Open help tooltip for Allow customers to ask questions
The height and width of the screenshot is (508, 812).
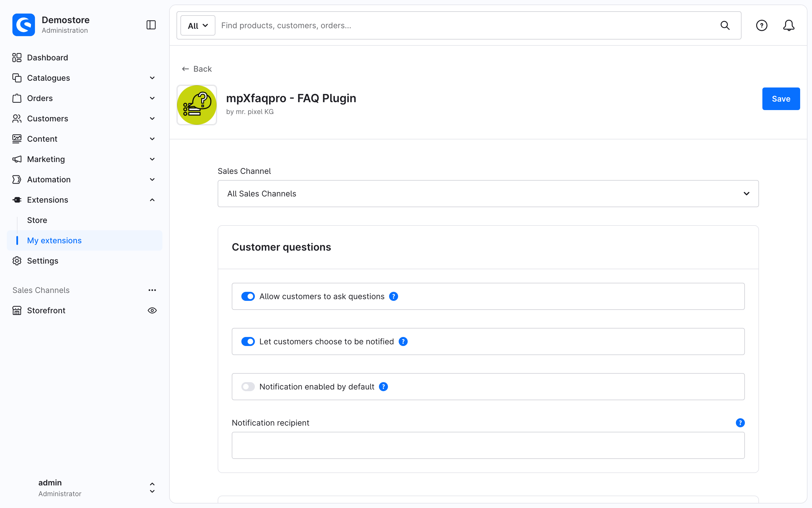393,296
